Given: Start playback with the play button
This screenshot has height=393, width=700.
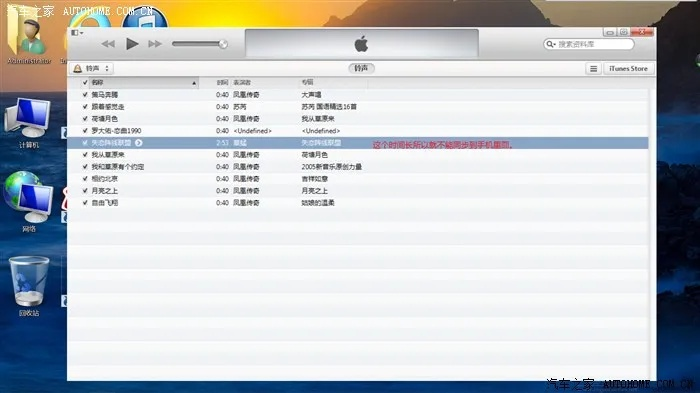Looking at the screenshot, I should (x=132, y=44).
